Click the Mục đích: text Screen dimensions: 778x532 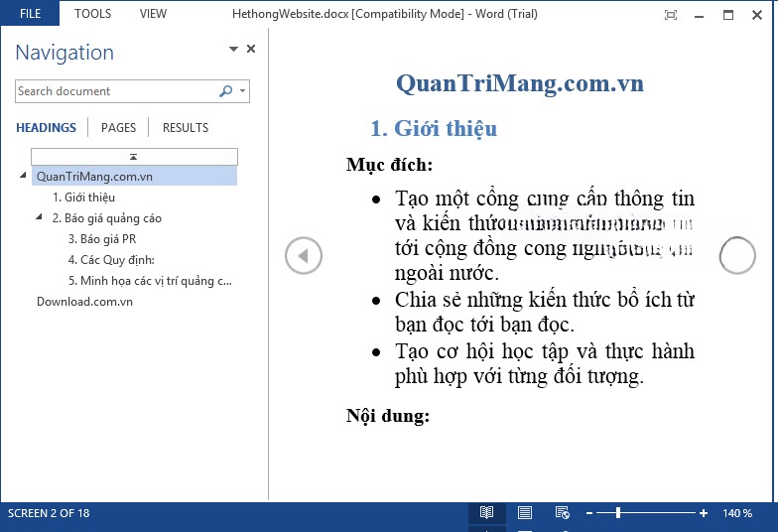(x=389, y=165)
